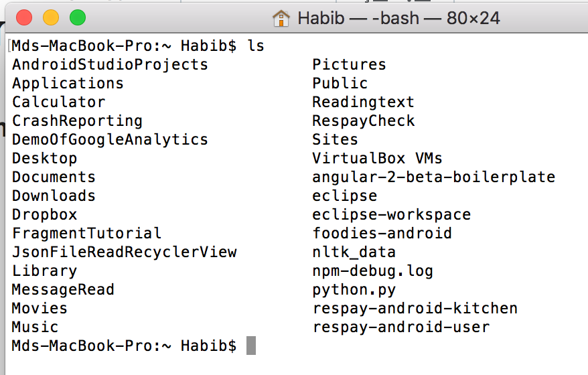Click JsonFileReadRecyclerView in the list
Screen dimensions: 588x375
tap(124, 252)
